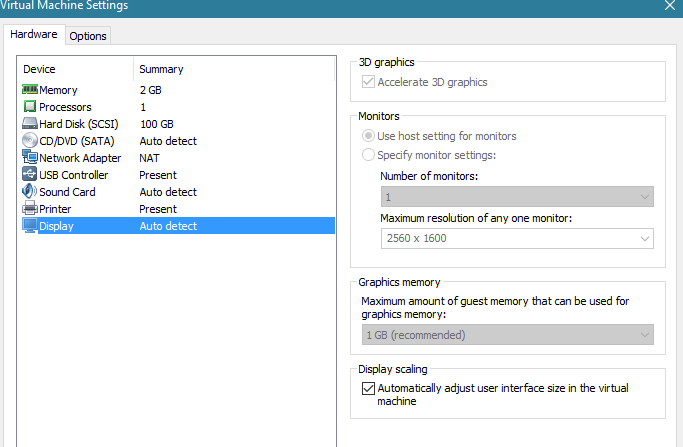Close the Virtual Machine Settings window
The height and width of the screenshot is (447, 683).
point(669,6)
